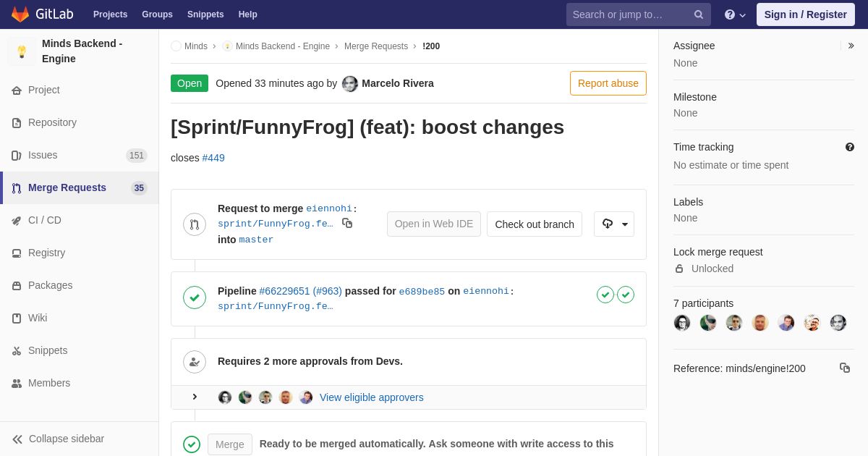Image resolution: width=868 pixels, height=456 pixels.
Task: Open the Help dropdown in top bar
Action: click(735, 14)
